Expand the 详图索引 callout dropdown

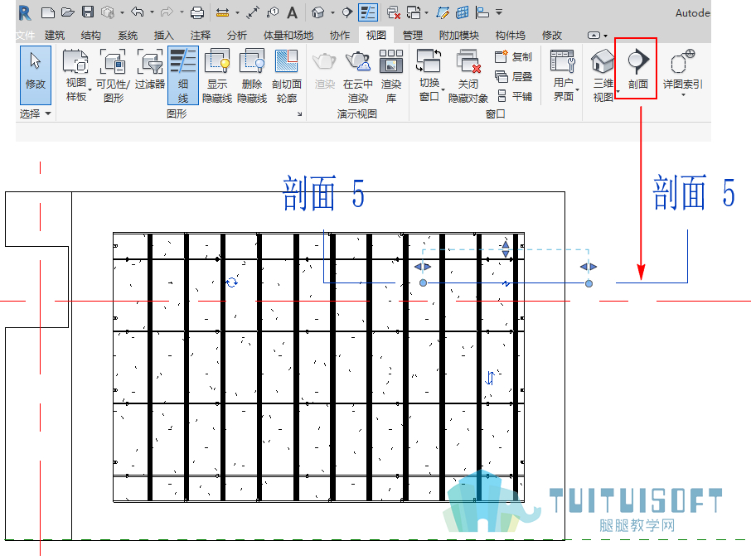[x=683, y=94]
